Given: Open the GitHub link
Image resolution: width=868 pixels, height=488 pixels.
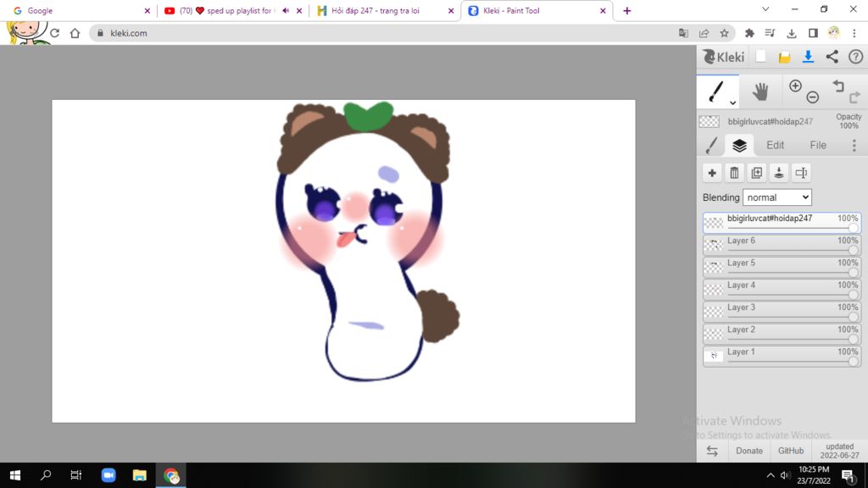Looking at the screenshot, I should 791,451.
